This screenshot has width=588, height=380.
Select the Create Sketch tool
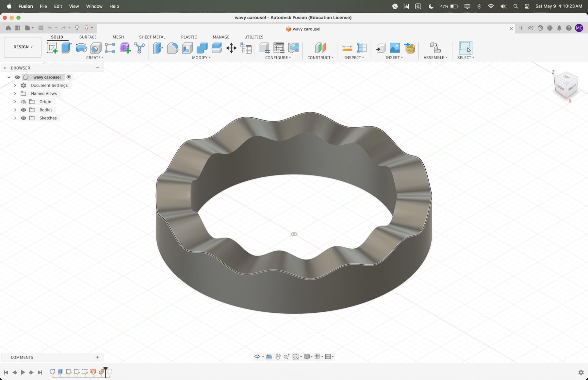[52, 48]
